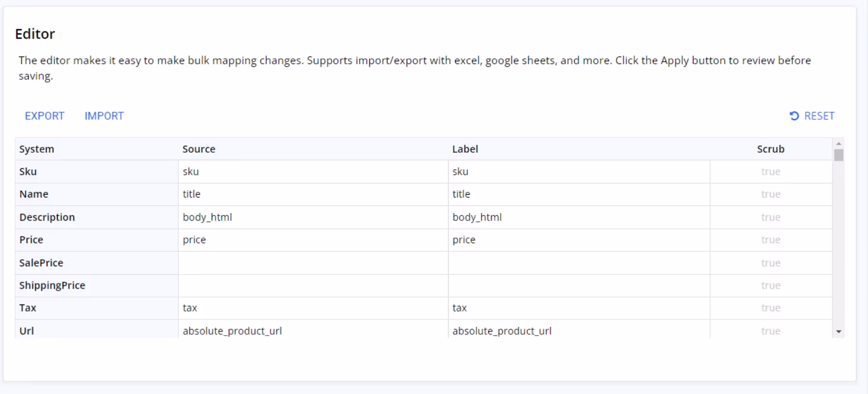Toggle Scrub value for Tax row
The width and height of the screenshot is (868, 394).
point(770,308)
